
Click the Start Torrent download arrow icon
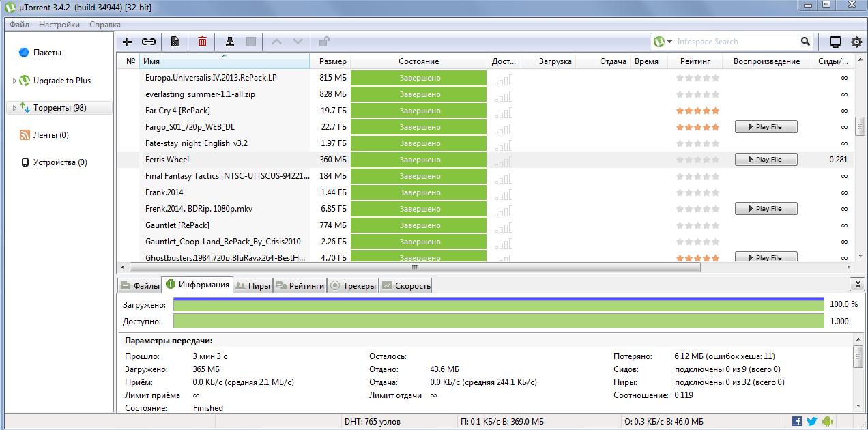click(x=230, y=42)
